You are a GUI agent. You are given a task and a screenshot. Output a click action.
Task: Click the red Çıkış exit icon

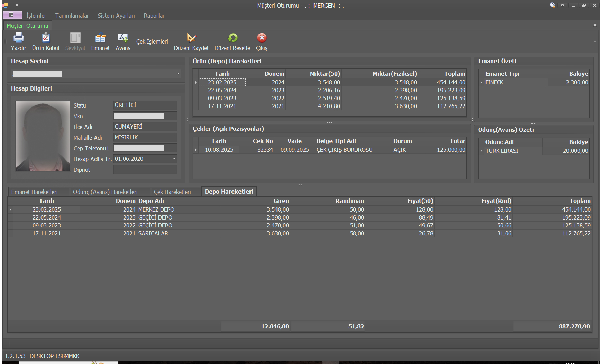click(x=262, y=38)
